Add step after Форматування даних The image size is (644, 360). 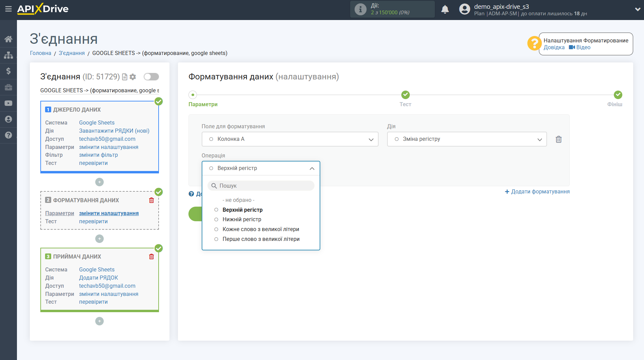coord(99,239)
